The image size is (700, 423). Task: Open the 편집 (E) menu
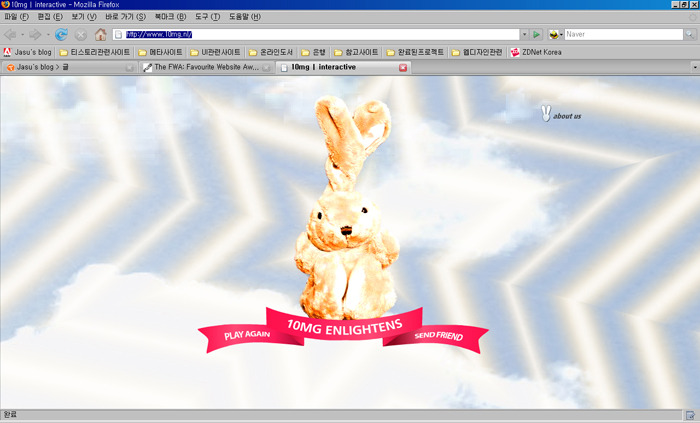click(x=50, y=17)
